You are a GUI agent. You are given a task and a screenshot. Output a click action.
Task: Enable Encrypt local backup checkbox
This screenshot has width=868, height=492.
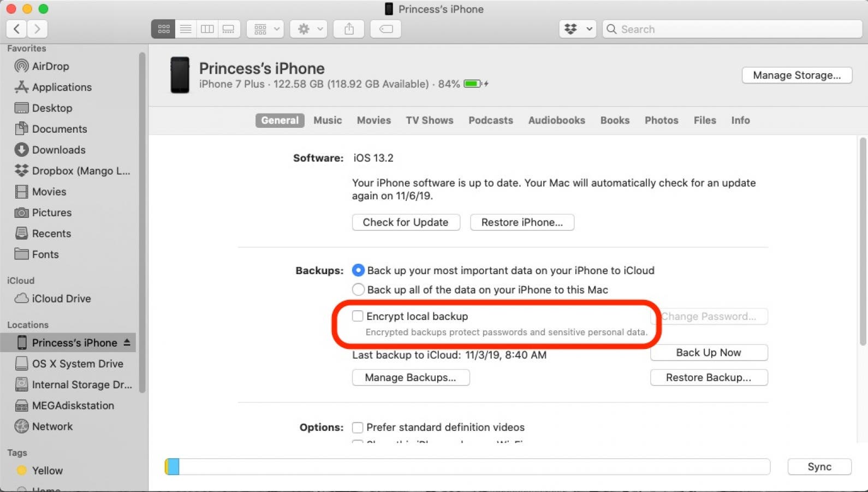[358, 316]
